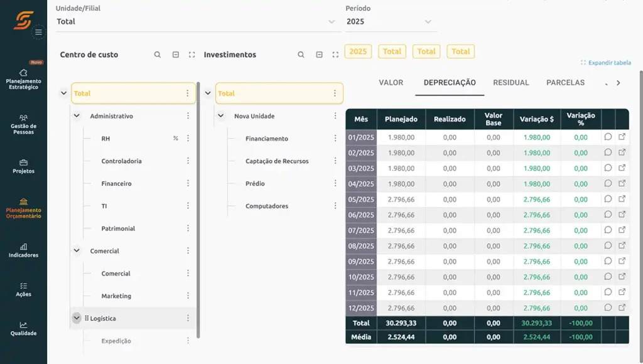Collapse all in Centro de custo panel
This screenshot has width=643, height=364.
[176, 55]
